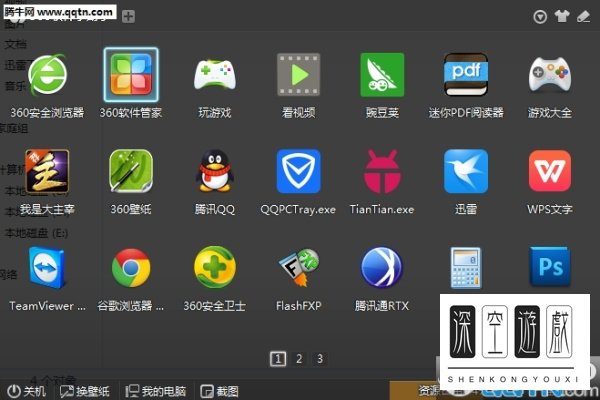Open 游戏大全 game center icon
The width and height of the screenshot is (600, 400).
(x=549, y=75)
